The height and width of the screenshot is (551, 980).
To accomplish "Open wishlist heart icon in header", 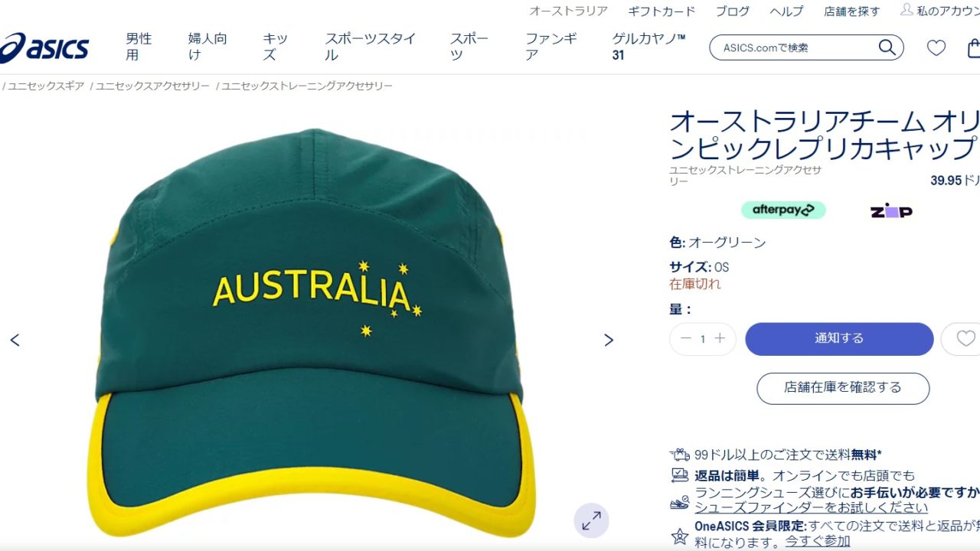I will tap(936, 48).
